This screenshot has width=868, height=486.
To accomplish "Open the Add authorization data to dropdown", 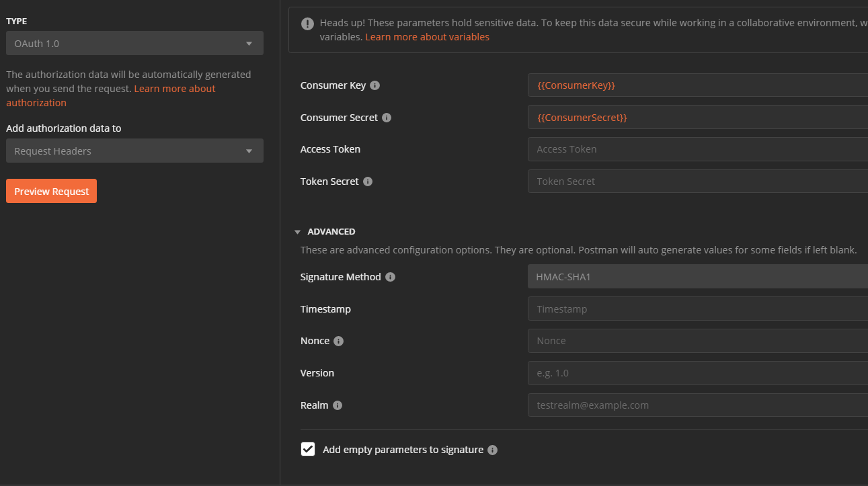I will click(134, 151).
